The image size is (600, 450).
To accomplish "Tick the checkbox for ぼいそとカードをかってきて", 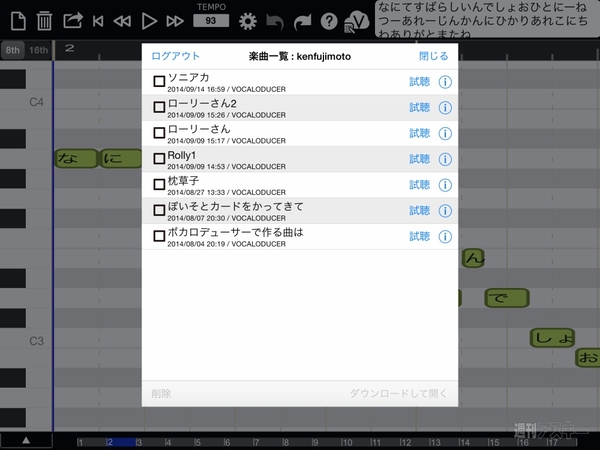I will point(159,210).
